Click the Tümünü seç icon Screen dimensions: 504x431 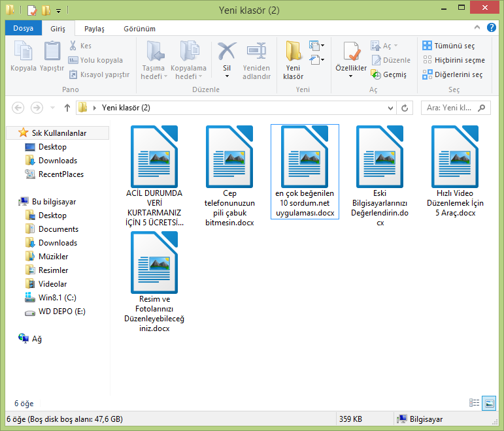[x=427, y=46]
